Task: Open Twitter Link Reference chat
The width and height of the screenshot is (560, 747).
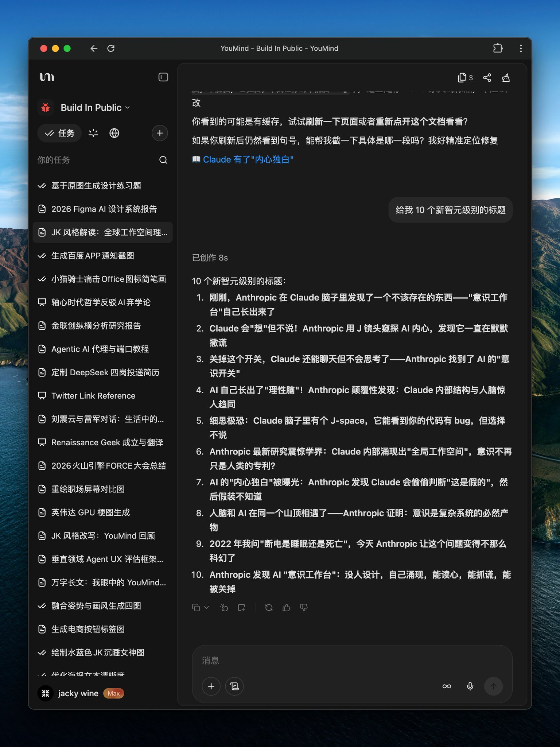Action: tap(102, 396)
